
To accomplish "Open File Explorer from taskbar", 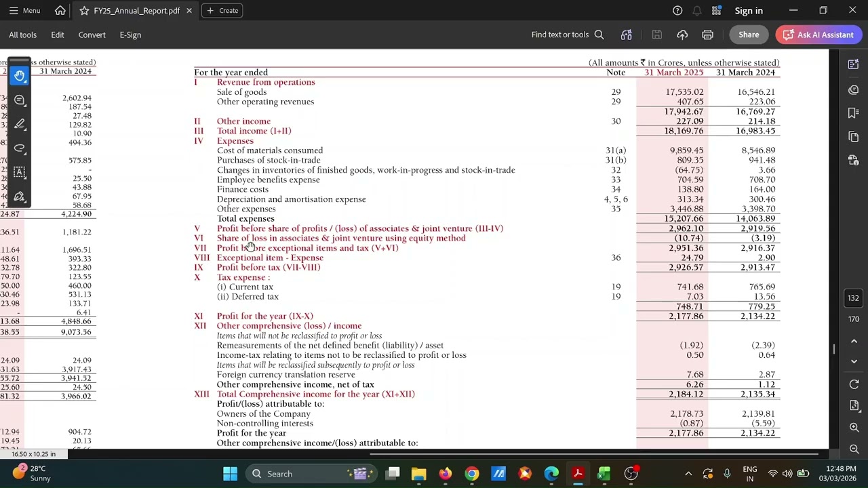I will coord(418,474).
